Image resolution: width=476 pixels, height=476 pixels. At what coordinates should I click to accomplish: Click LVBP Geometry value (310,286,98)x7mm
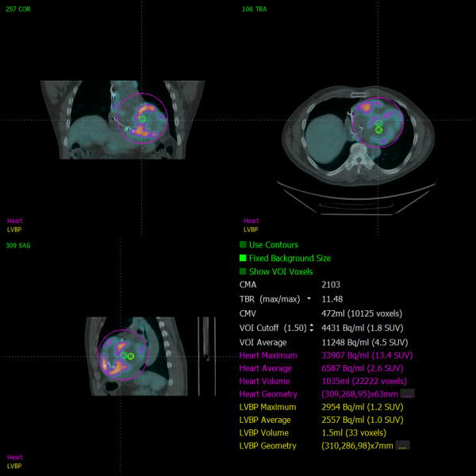coord(357,446)
